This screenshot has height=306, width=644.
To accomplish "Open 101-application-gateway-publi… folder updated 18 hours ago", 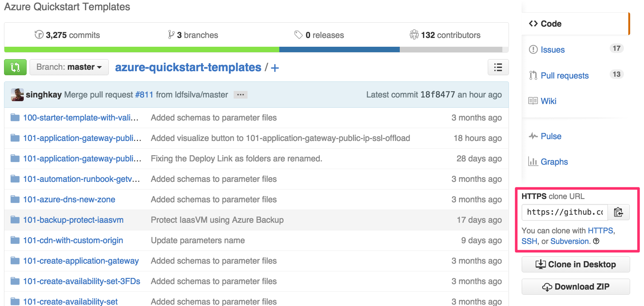I will click(82, 138).
